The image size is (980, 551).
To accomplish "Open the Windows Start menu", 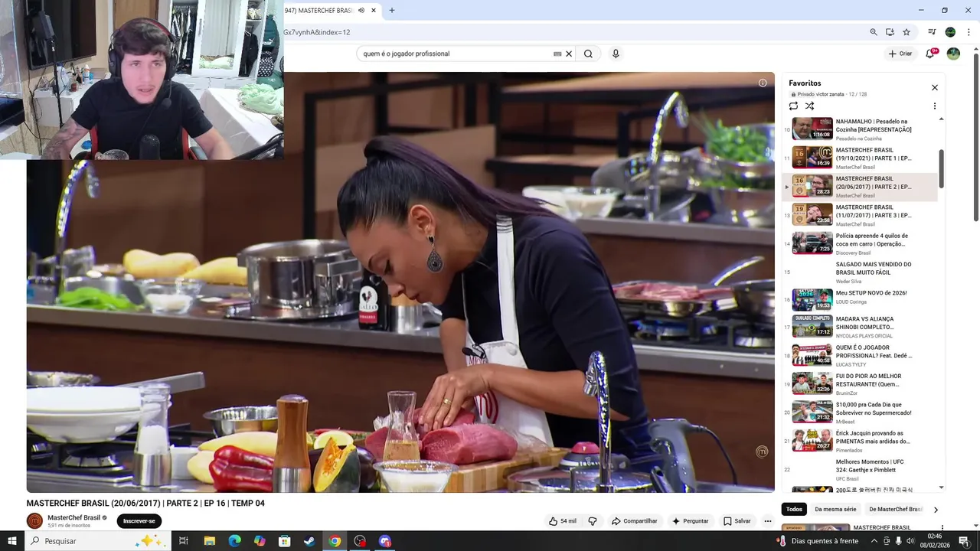I will pos(12,541).
